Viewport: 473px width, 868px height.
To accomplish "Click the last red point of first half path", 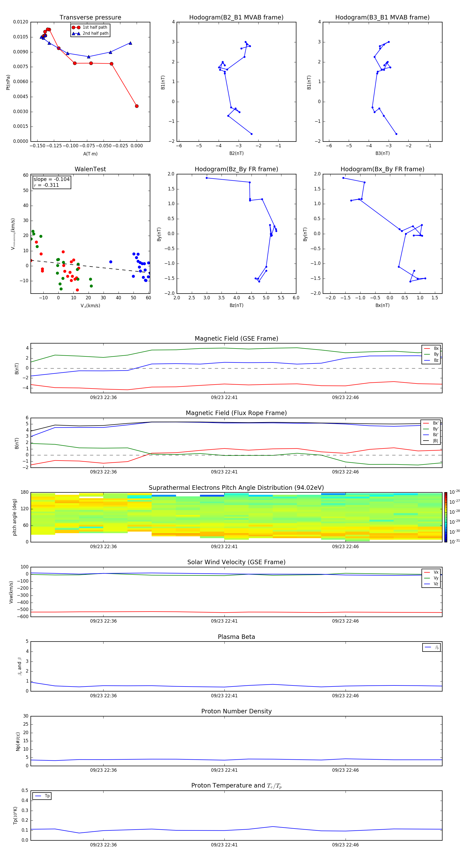I will click(137, 106).
